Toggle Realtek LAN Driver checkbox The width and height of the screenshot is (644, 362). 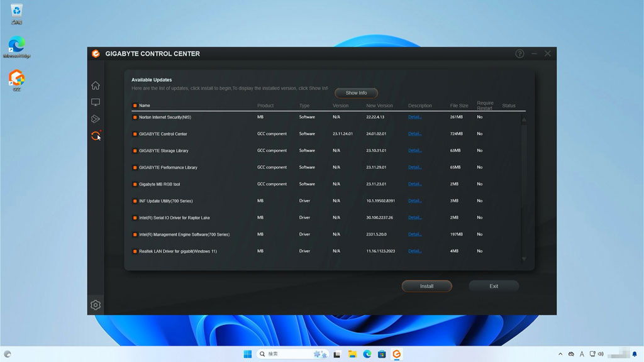pyautogui.click(x=135, y=251)
